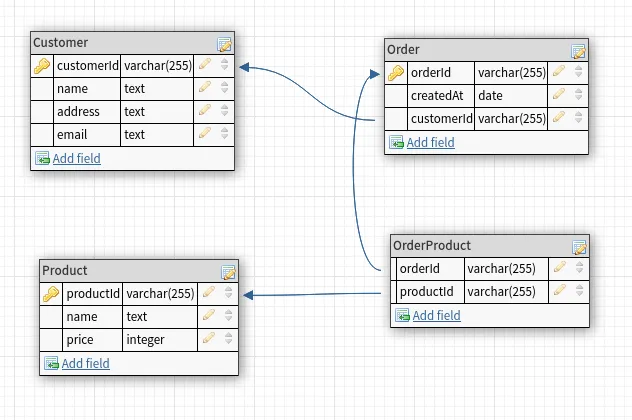
Task: Click the productId cell in OrderProduct table
Action: pos(430,292)
